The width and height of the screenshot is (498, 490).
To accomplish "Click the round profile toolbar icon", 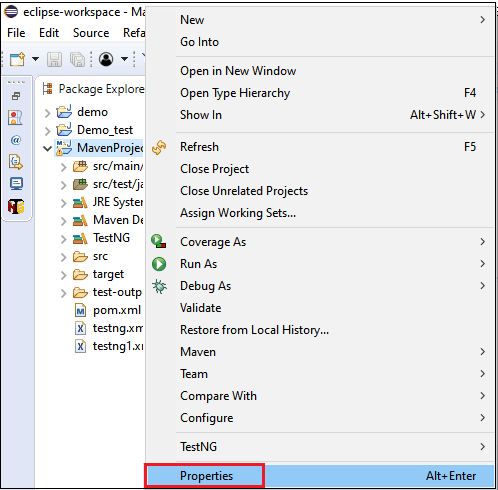I will tap(106, 59).
